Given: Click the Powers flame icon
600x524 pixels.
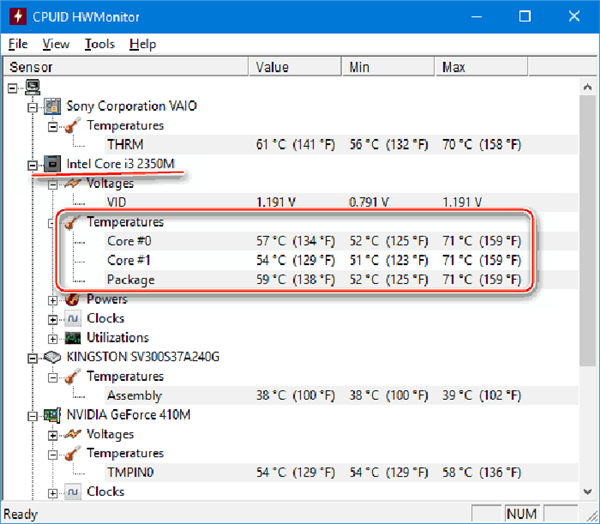Looking at the screenshot, I should pos(72,299).
